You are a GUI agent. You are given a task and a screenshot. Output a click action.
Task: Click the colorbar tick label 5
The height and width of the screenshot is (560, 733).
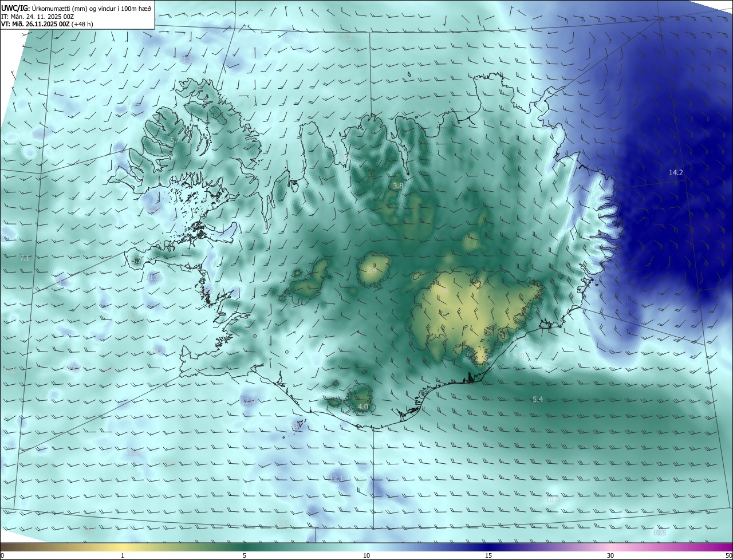245,555
